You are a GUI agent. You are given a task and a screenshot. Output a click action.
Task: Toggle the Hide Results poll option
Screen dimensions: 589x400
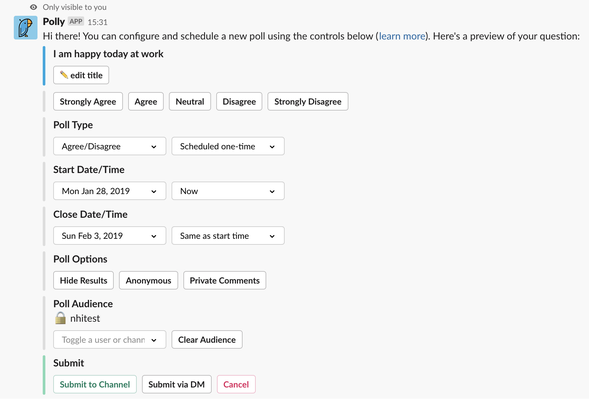pos(83,281)
